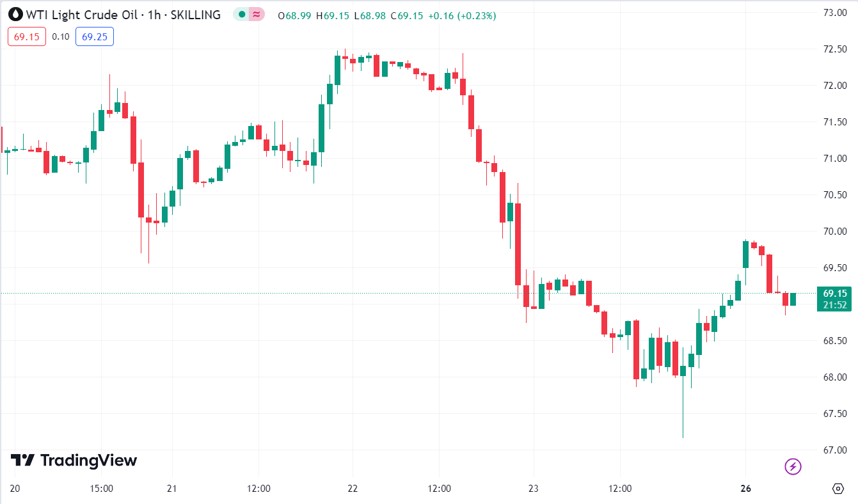This screenshot has height=504, width=858.
Task: Click the 70.00 price scale label
Action: tap(836, 231)
